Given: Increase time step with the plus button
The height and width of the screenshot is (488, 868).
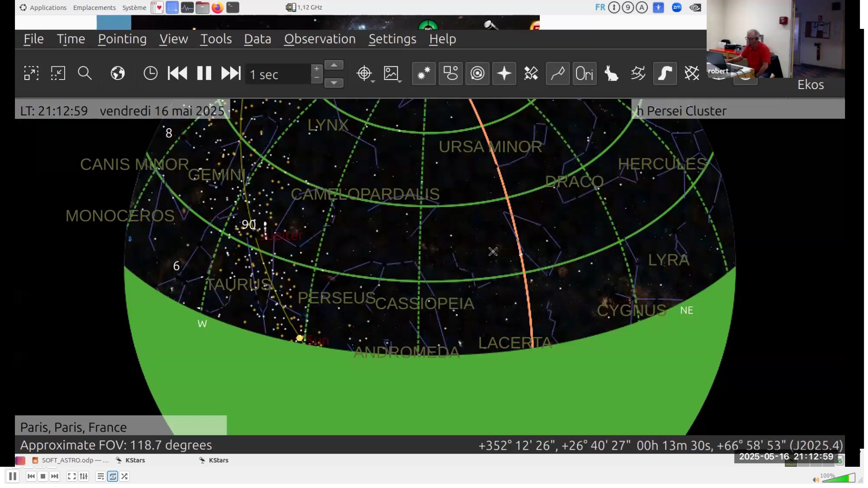Looking at the screenshot, I should 316,69.
